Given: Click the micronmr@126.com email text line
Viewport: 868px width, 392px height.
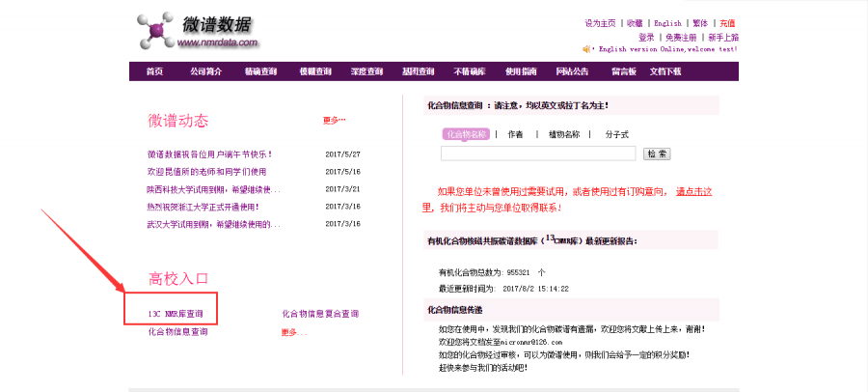Looking at the screenshot, I should [x=500, y=343].
